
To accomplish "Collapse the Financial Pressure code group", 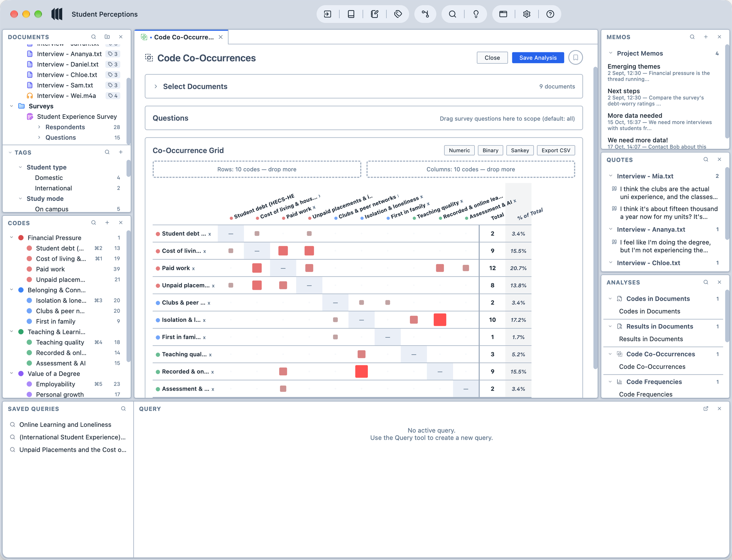I will tap(11, 237).
